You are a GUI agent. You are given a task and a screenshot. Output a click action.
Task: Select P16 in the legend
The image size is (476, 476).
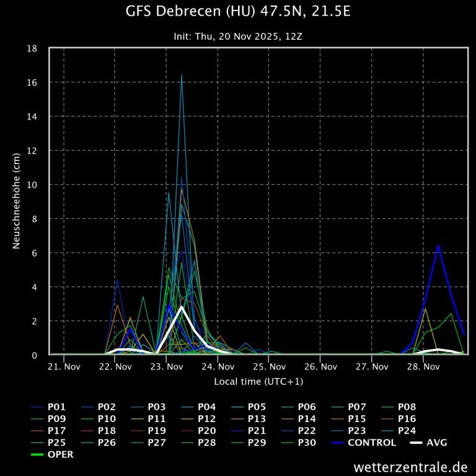(x=407, y=419)
